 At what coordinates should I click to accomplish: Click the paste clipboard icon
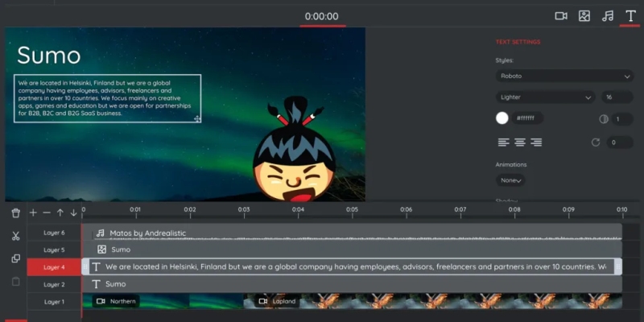[15, 281]
